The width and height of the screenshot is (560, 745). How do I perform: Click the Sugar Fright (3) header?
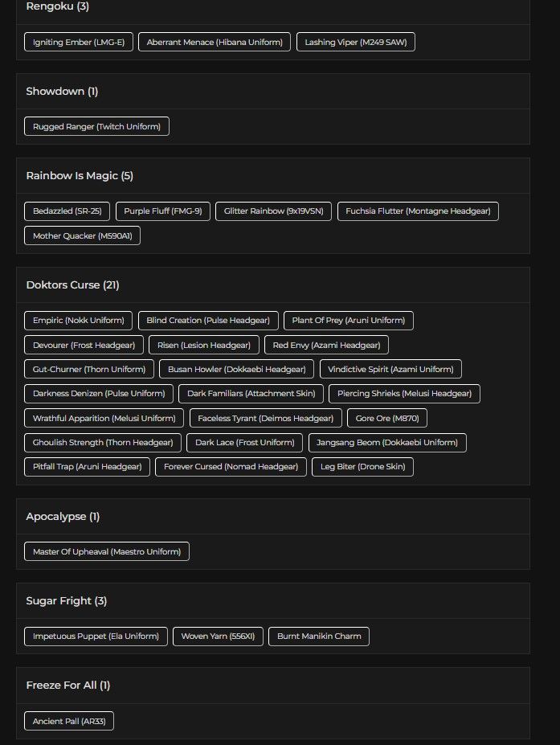pyautogui.click(x=66, y=601)
